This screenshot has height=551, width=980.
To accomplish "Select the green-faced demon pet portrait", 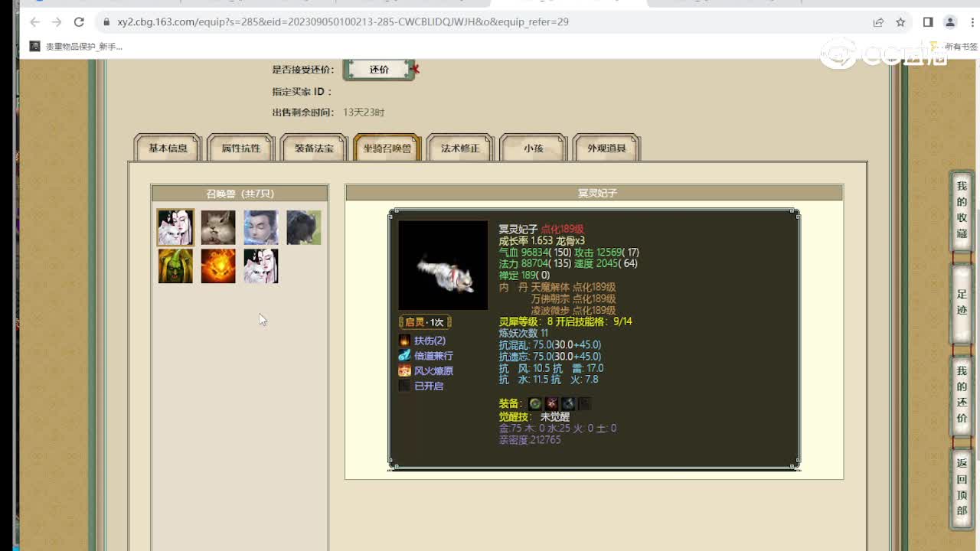I will point(175,266).
